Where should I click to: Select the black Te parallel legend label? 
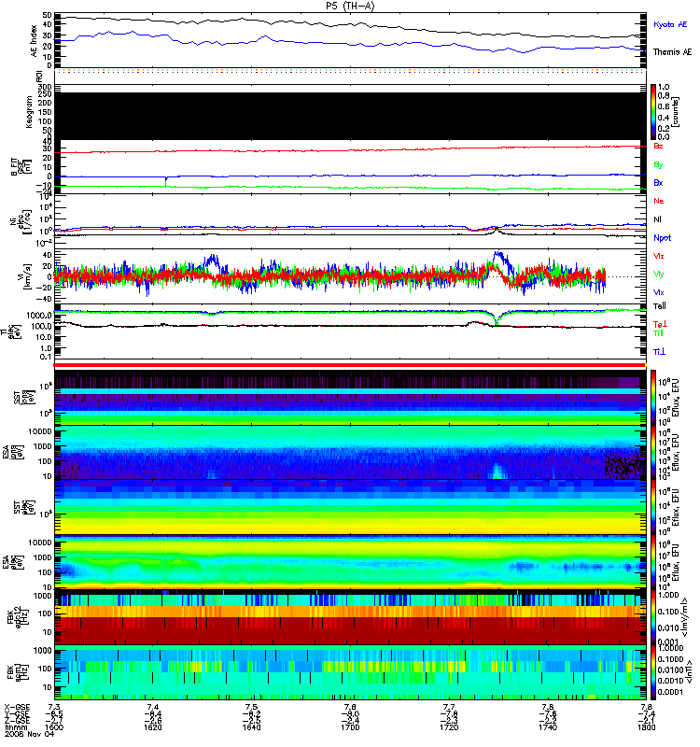coord(659,306)
